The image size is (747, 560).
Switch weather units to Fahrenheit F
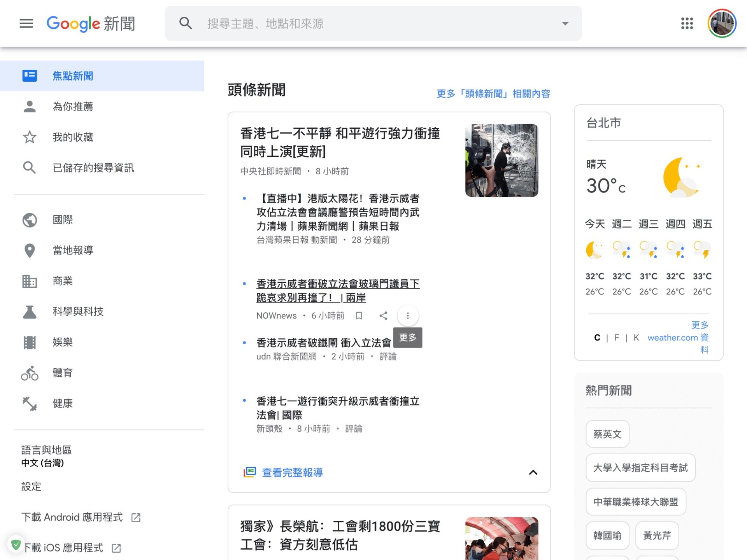coord(617,338)
